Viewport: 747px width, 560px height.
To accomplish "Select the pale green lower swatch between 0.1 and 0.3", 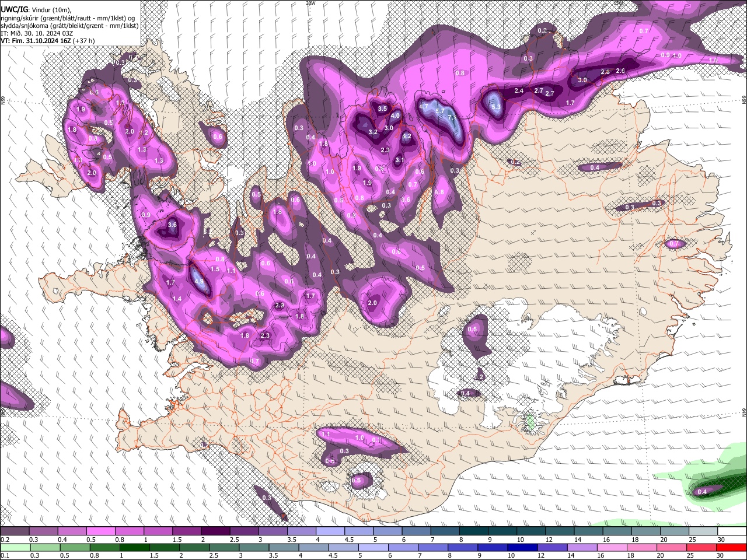I will pyautogui.click(x=15, y=547).
